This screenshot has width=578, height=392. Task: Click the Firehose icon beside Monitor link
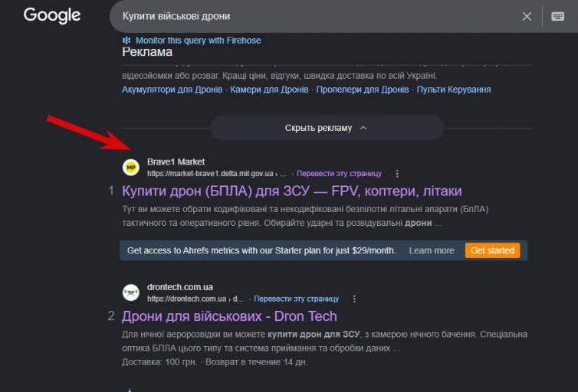[126, 41]
